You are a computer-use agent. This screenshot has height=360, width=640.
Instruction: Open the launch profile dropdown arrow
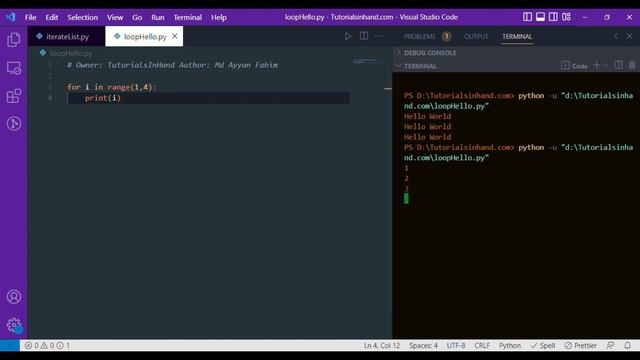pyautogui.click(x=606, y=66)
